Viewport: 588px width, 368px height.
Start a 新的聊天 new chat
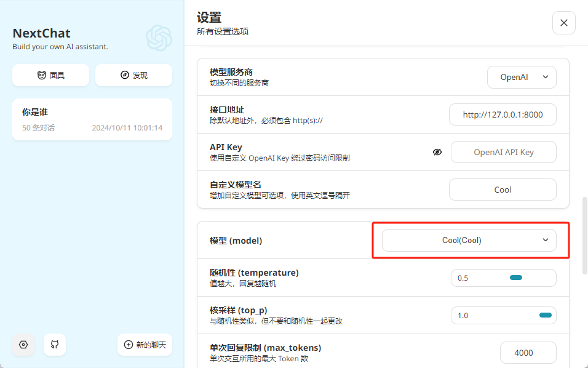click(145, 345)
